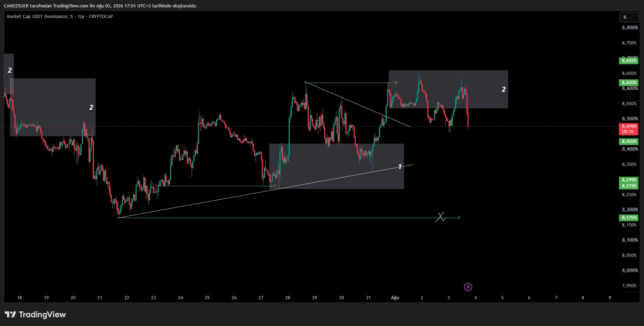Viewport: 644px width, 326px height.
Task: Click the 8,250% price axis label
Action: pyautogui.click(x=630, y=195)
